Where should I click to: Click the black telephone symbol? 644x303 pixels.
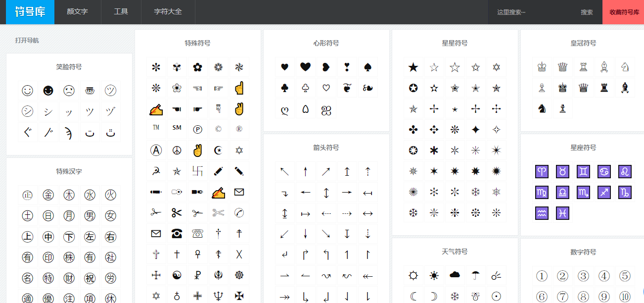pos(177,234)
